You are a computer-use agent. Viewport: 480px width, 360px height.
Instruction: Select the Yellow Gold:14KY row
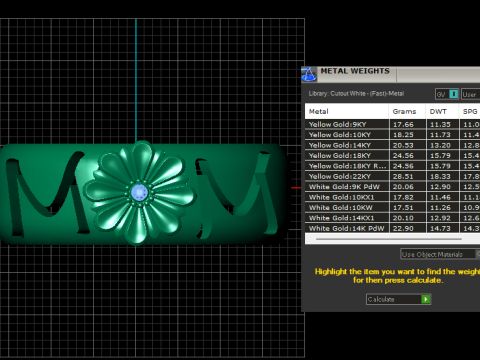[392, 145]
